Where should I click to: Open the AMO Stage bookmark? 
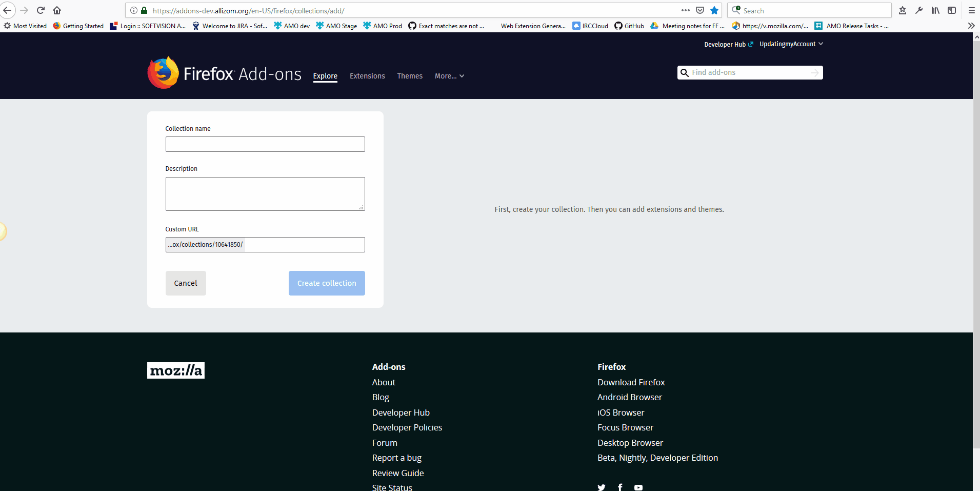(x=336, y=26)
